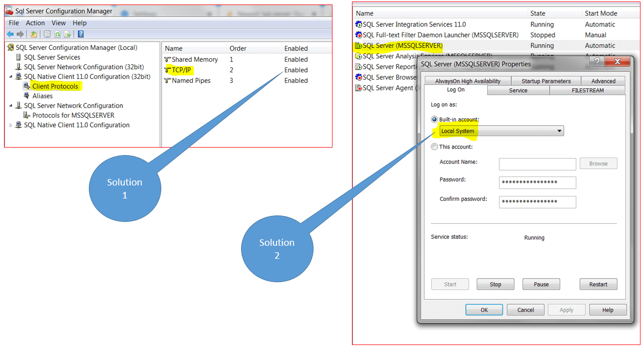
Task: Click the Restart button
Action: tap(598, 284)
